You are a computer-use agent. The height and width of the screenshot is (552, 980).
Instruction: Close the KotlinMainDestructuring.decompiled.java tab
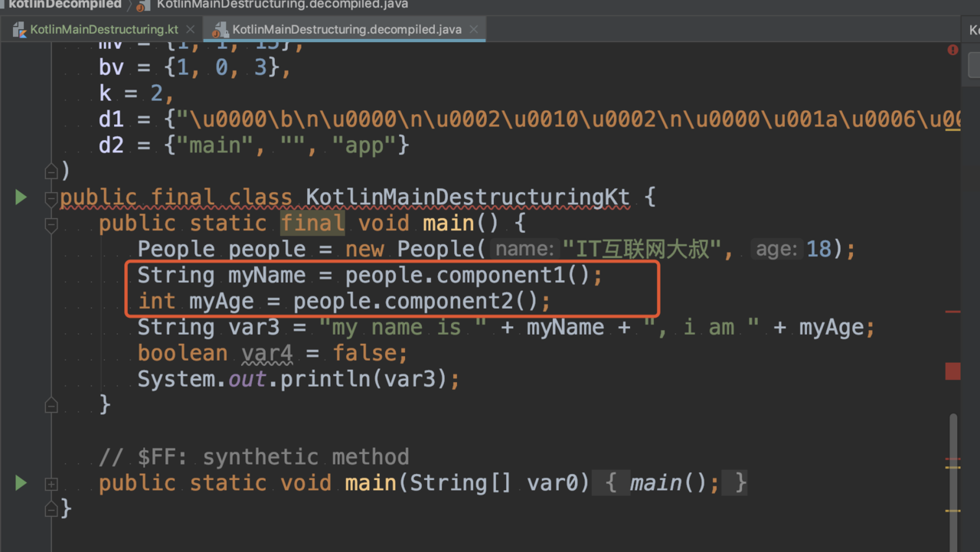point(474,30)
